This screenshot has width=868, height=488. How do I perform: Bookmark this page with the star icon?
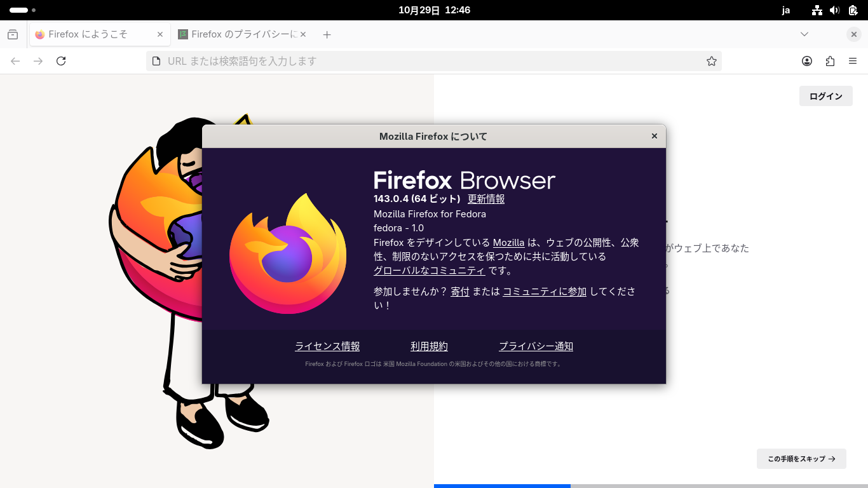tap(712, 61)
